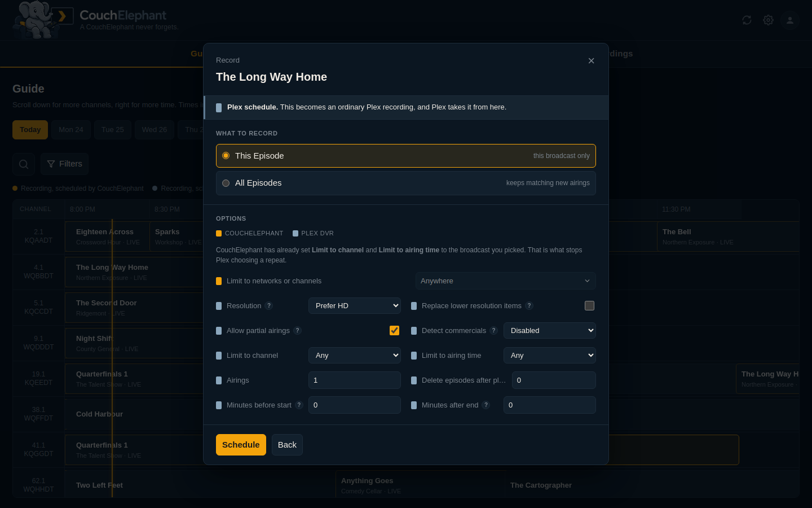812x508 pixels.
Task: Open the Filters button in the guide
Action: tap(65, 164)
